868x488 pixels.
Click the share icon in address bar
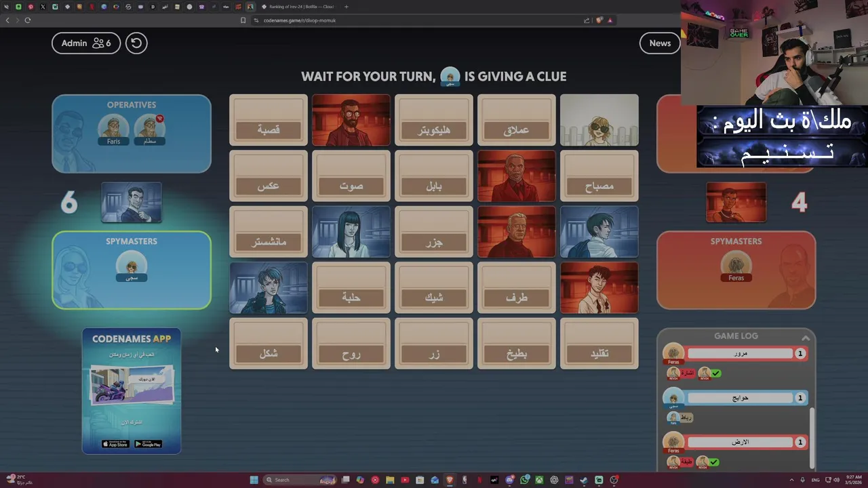pyautogui.click(x=587, y=20)
